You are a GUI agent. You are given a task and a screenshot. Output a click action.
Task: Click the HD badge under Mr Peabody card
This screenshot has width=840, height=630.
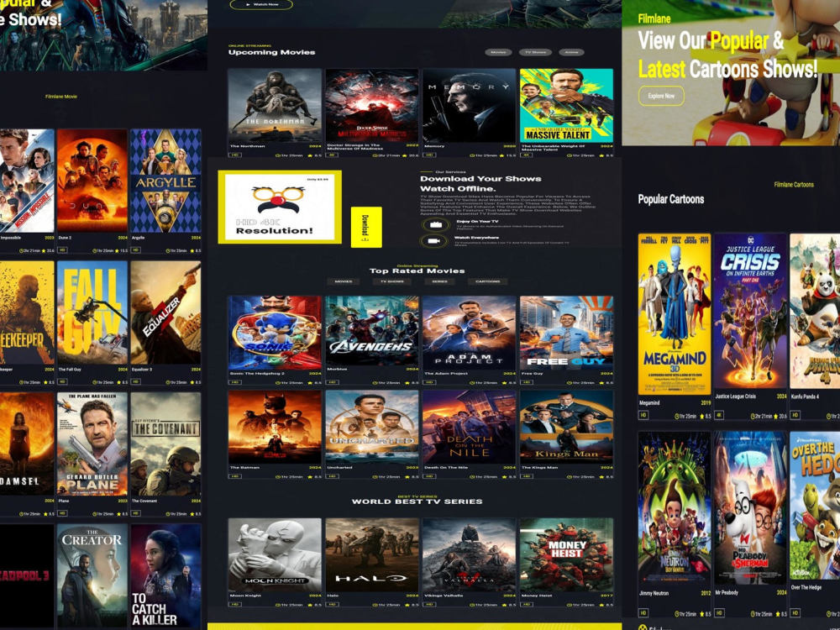[719, 612]
